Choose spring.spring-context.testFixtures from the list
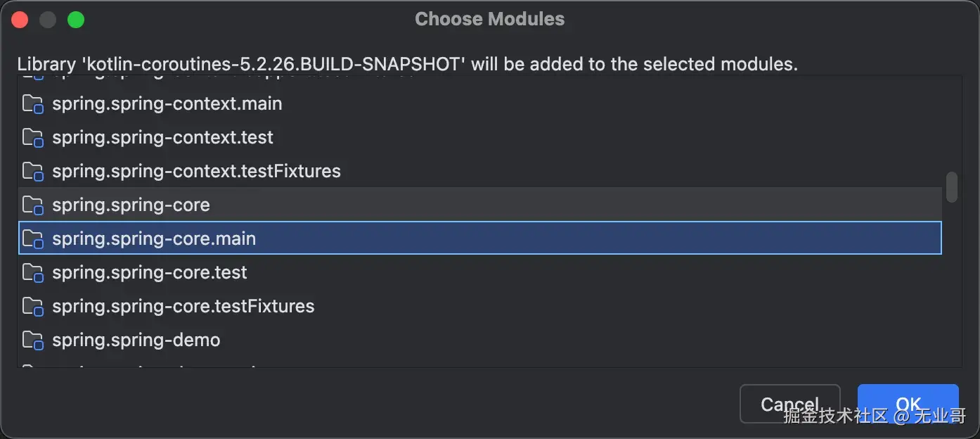This screenshot has height=439, width=980. (196, 172)
